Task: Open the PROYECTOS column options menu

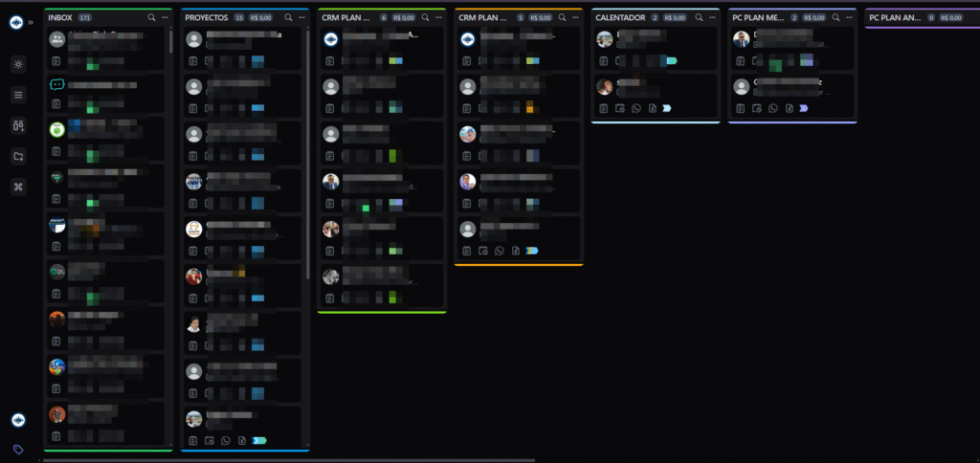Action: (301, 17)
